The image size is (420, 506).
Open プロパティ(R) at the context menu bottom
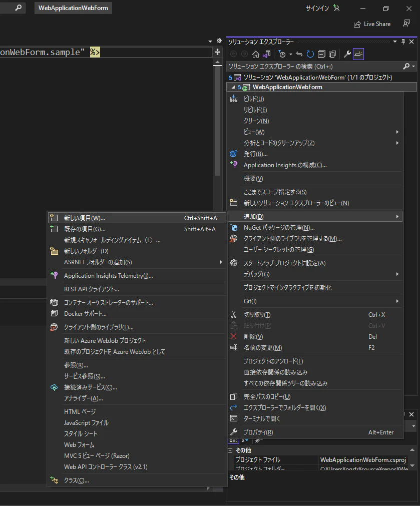click(315, 432)
